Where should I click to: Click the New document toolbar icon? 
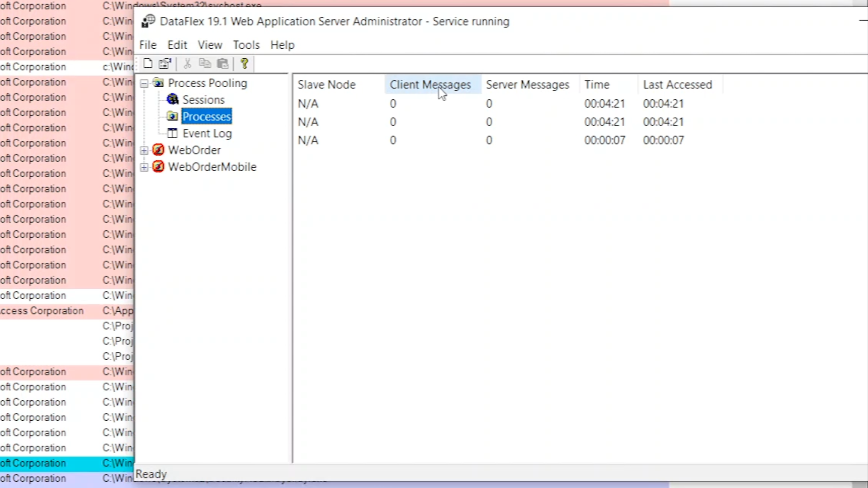click(148, 64)
